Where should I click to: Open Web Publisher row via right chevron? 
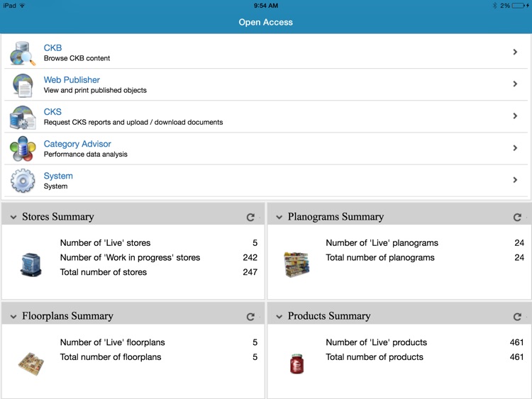[515, 84]
